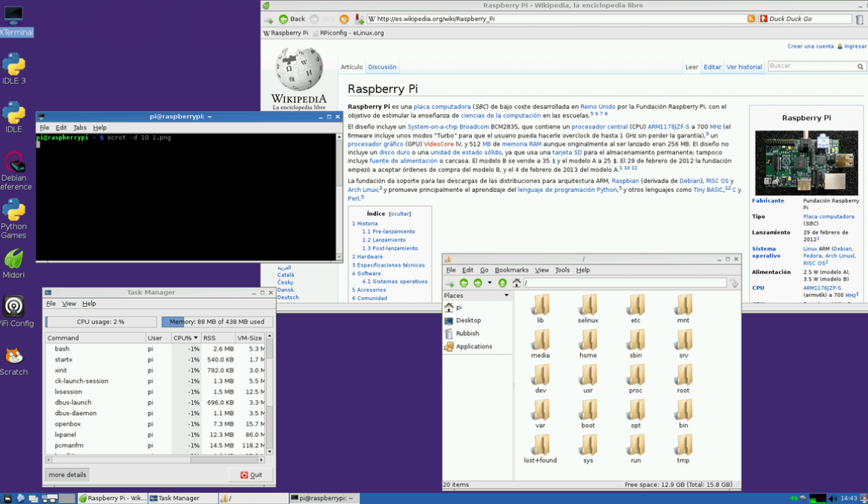
Task: Go to home folder via file manager toolbar
Action: 516,283
